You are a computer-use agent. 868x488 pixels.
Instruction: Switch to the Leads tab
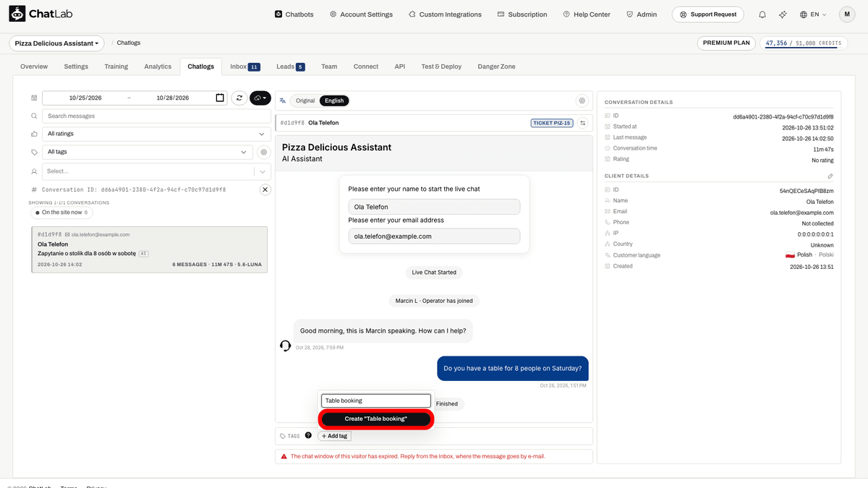click(290, 67)
